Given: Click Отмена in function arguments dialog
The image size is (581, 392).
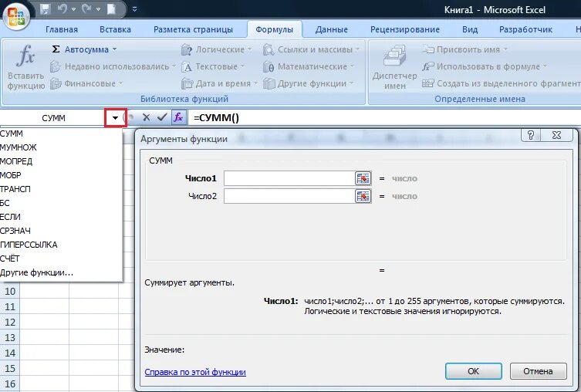Looking at the screenshot, I should click(538, 371).
